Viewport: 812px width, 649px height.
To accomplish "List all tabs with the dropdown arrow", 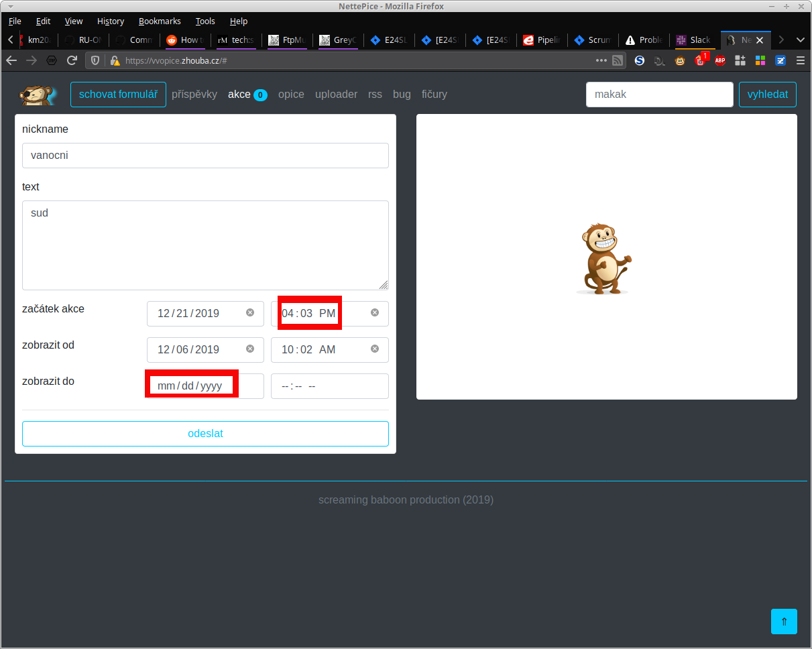I will (x=800, y=40).
